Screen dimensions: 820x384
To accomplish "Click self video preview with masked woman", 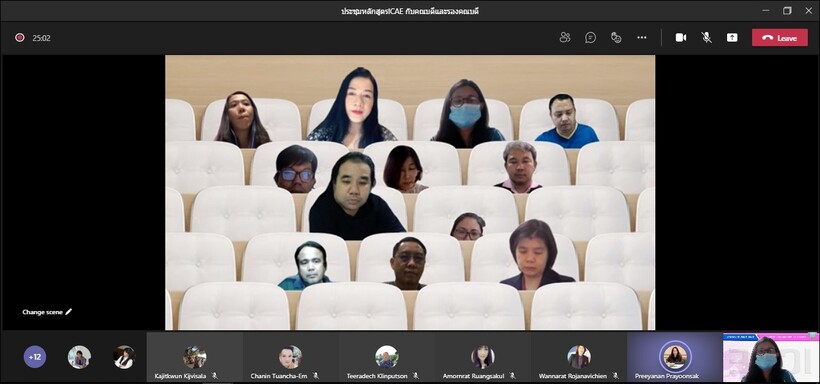I will [771, 357].
